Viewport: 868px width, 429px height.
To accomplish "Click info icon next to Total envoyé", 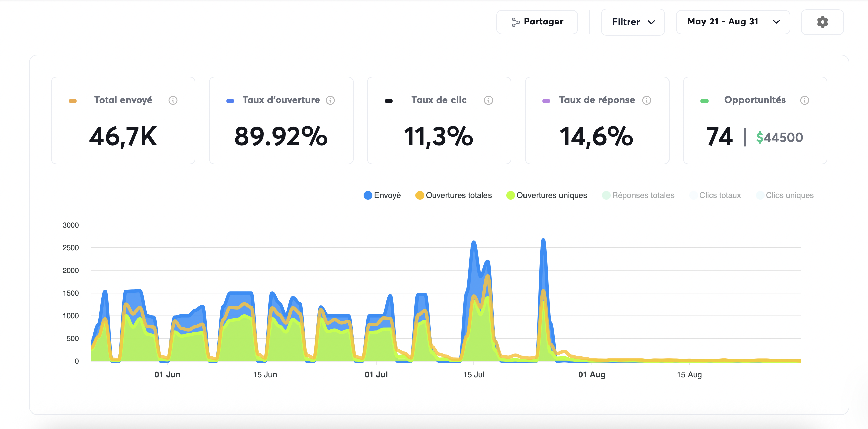I will [173, 100].
